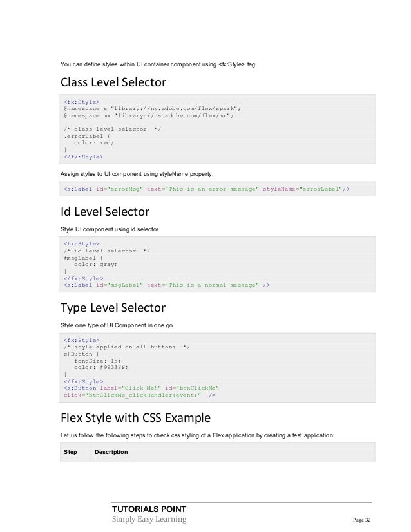411x532 pixels.
Task: Click the Class Level Selector heading
Action: click(x=113, y=82)
